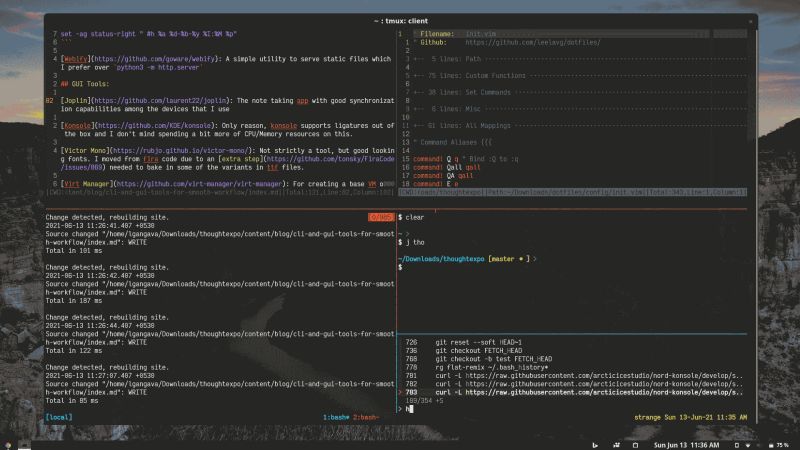Click the '2021-06-13 11:27:07' timestamp log line
Image resolution: width=800 pixels, height=450 pixels.
tap(100, 376)
